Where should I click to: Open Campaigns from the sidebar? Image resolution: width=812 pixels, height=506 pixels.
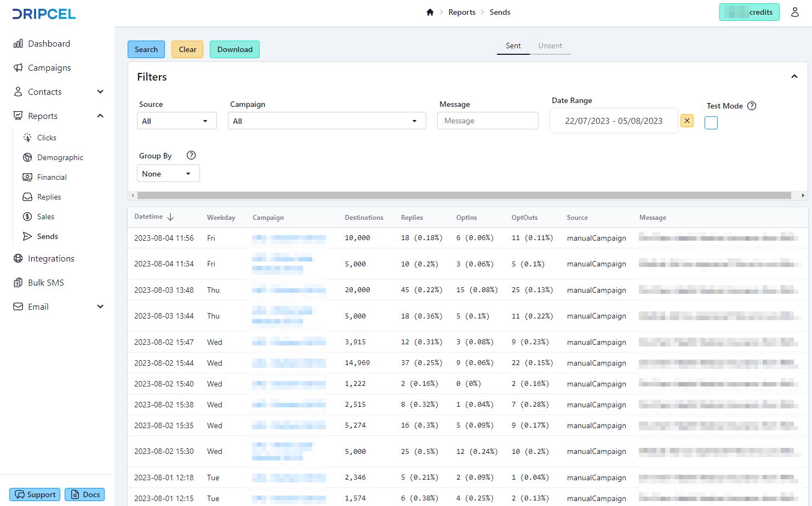click(49, 67)
